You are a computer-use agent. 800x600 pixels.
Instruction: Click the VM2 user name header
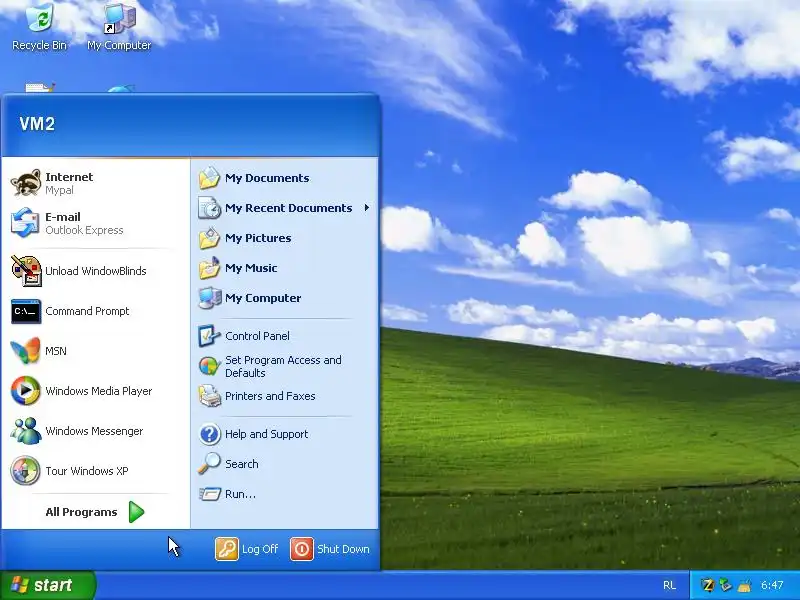click(37, 124)
